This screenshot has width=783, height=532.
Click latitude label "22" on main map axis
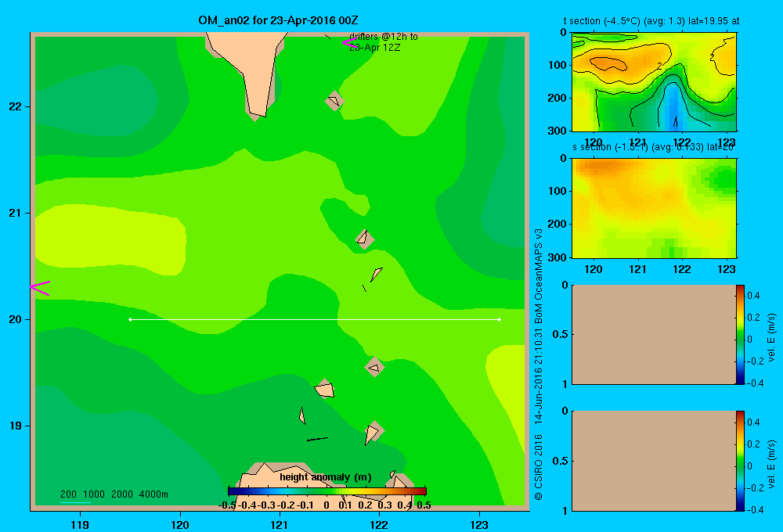[16, 106]
